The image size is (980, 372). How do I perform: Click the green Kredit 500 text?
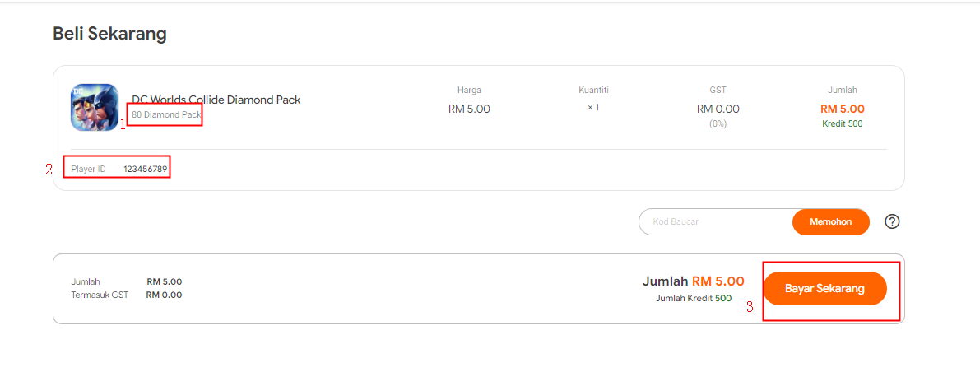pyautogui.click(x=843, y=123)
